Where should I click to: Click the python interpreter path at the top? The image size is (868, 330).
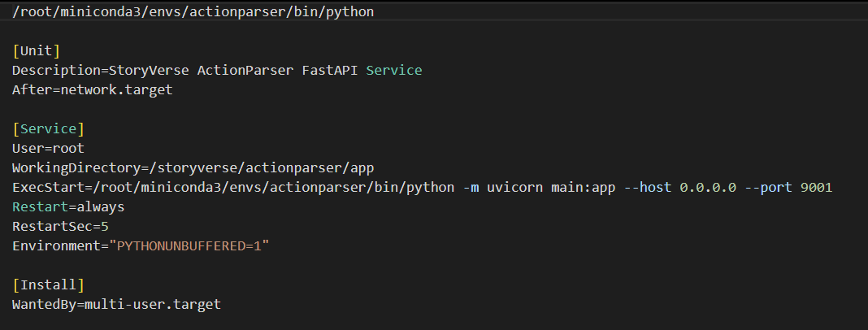pos(193,11)
